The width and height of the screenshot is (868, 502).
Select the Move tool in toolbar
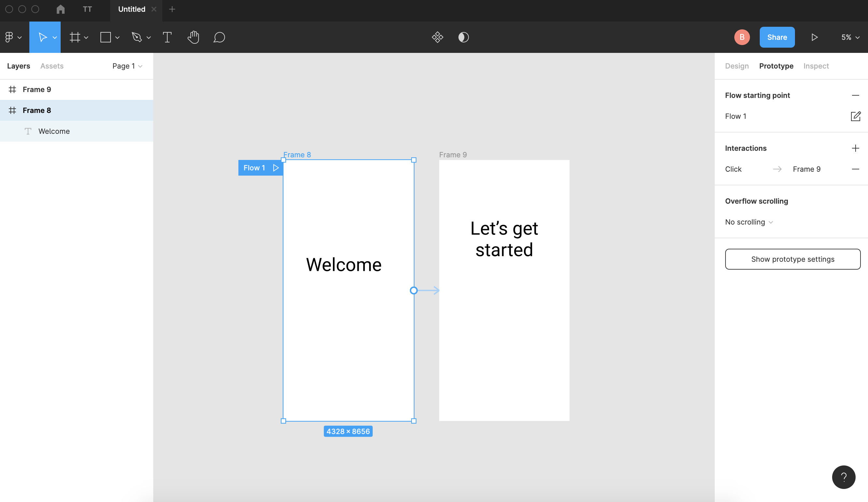click(x=45, y=37)
